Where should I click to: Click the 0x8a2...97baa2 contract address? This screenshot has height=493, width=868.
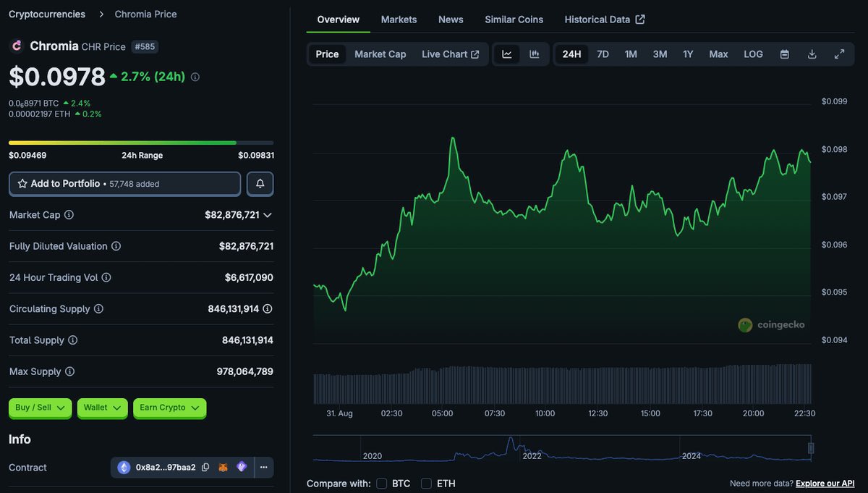pos(166,468)
